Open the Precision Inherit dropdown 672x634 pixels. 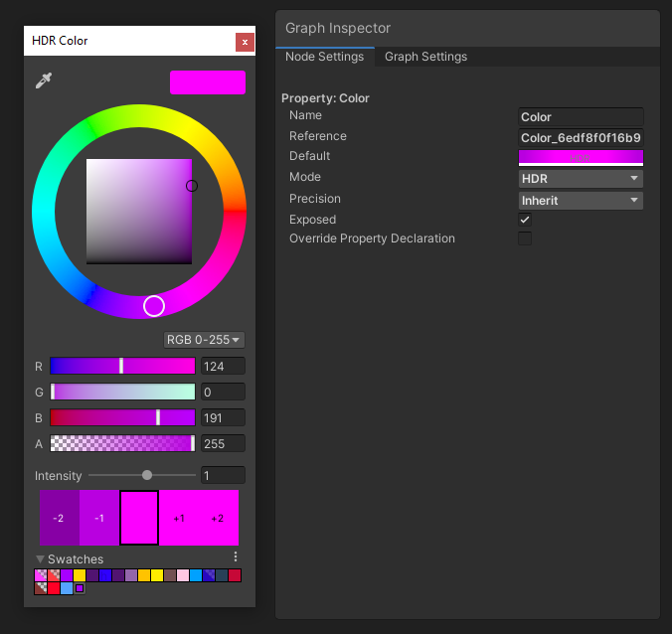(x=581, y=201)
